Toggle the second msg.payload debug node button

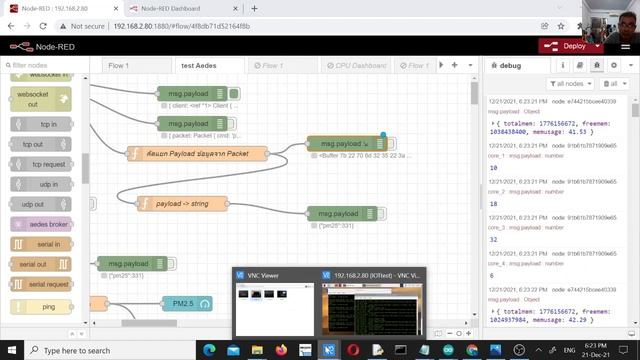coord(231,124)
